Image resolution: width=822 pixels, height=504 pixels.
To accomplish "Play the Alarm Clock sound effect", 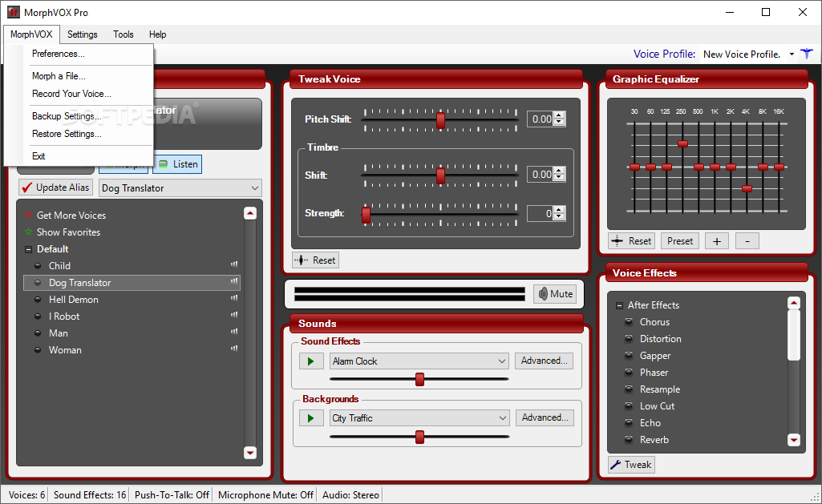I will 311,361.
